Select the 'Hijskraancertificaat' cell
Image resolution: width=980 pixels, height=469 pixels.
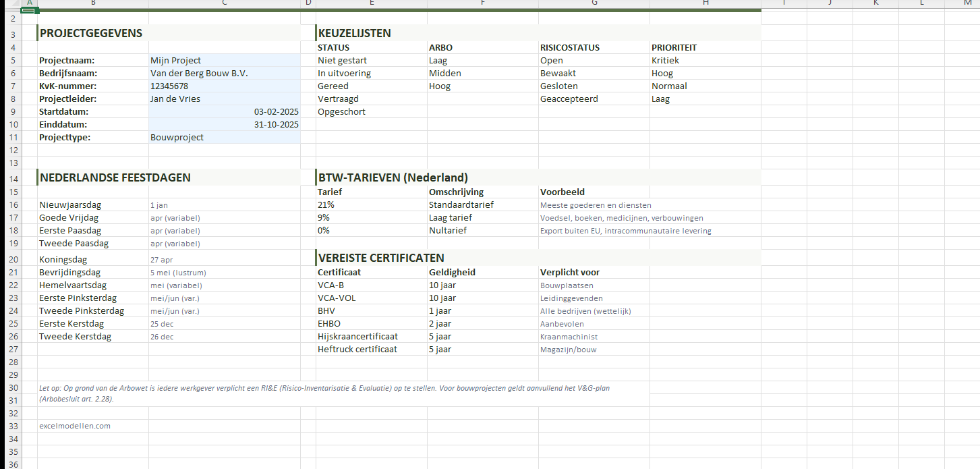coord(357,337)
